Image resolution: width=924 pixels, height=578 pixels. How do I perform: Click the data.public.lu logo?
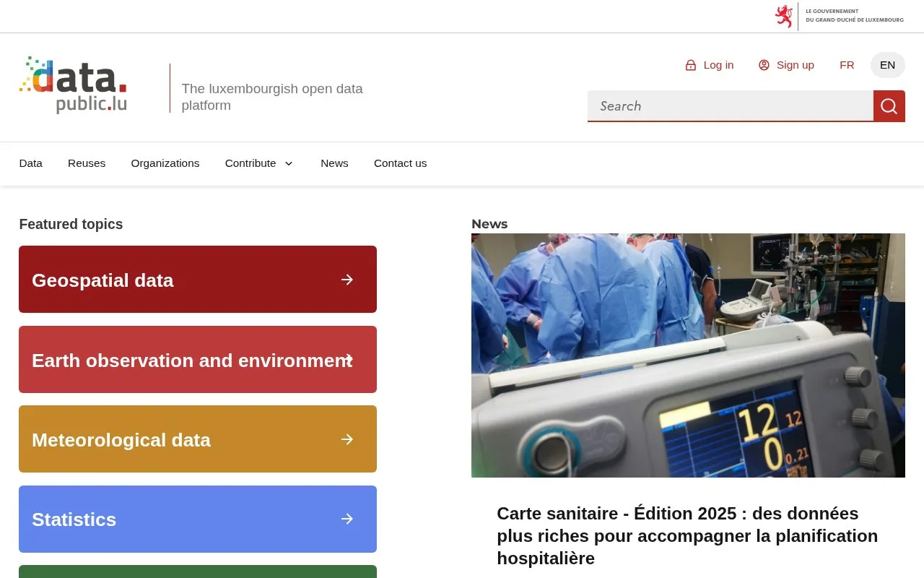click(73, 85)
